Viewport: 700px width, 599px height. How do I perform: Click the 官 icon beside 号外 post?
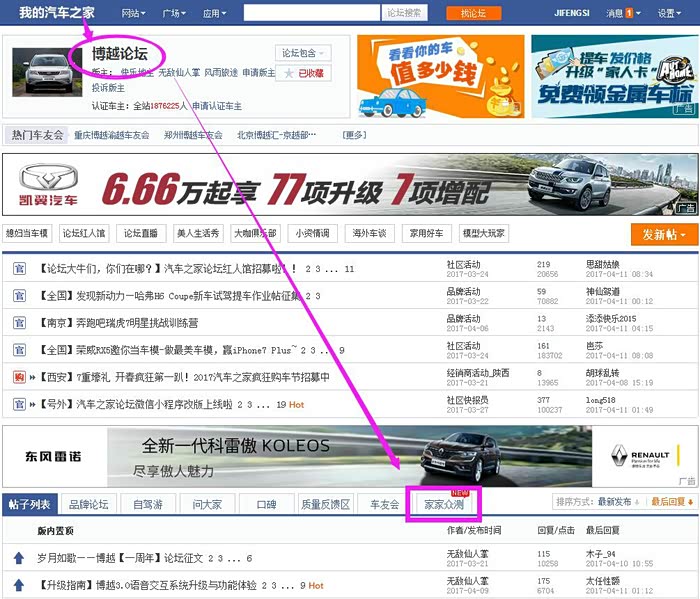pyautogui.click(x=19, y=404)
